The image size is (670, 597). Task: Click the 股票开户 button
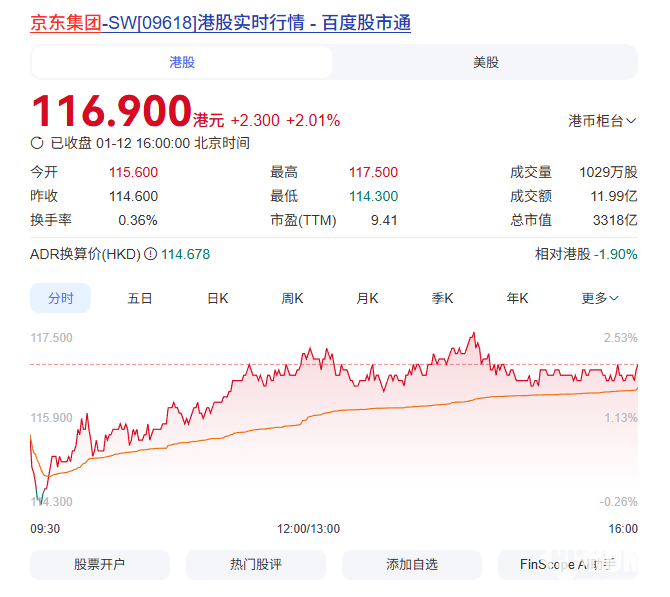pyautogui.click(x=99, y=564)
